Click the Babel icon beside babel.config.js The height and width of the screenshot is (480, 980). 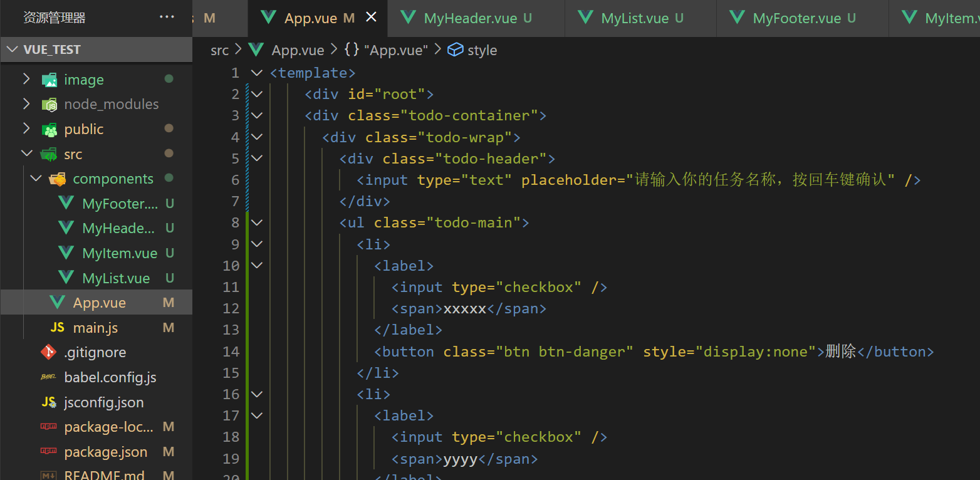tap(48, 377)
